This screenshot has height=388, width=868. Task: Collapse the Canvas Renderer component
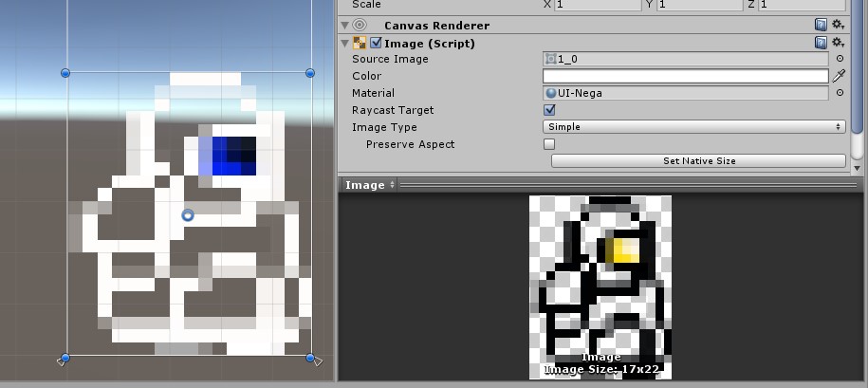point(345,26)
